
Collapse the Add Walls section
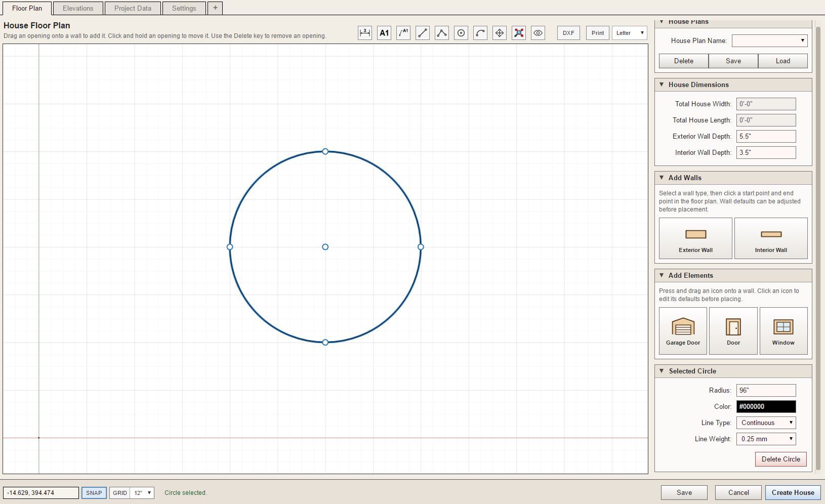pos(662,178)
